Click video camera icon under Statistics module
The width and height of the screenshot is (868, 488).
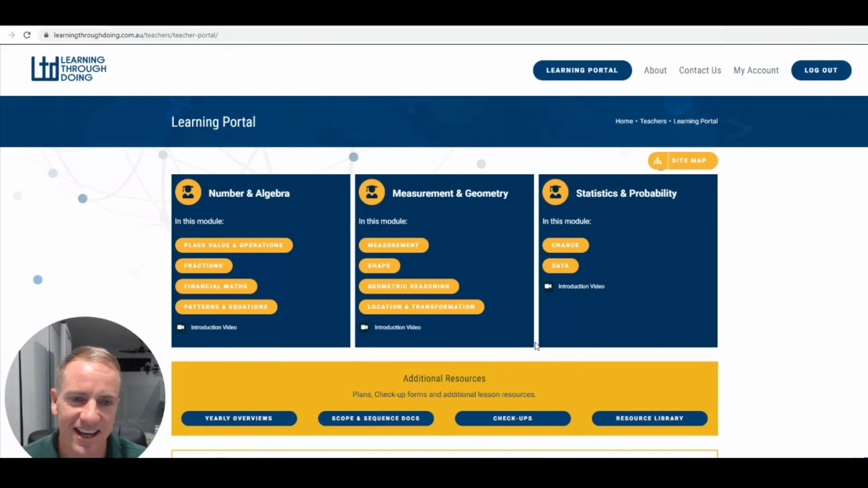point(548,286)
